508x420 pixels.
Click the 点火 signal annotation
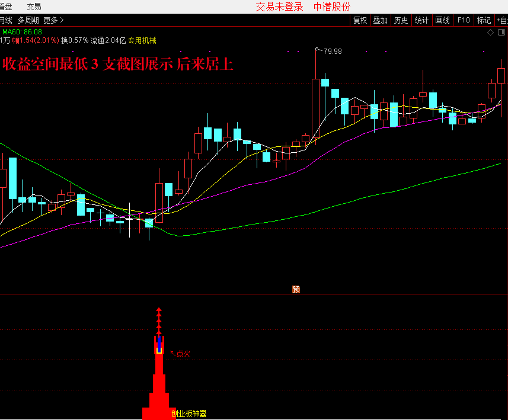183,354
